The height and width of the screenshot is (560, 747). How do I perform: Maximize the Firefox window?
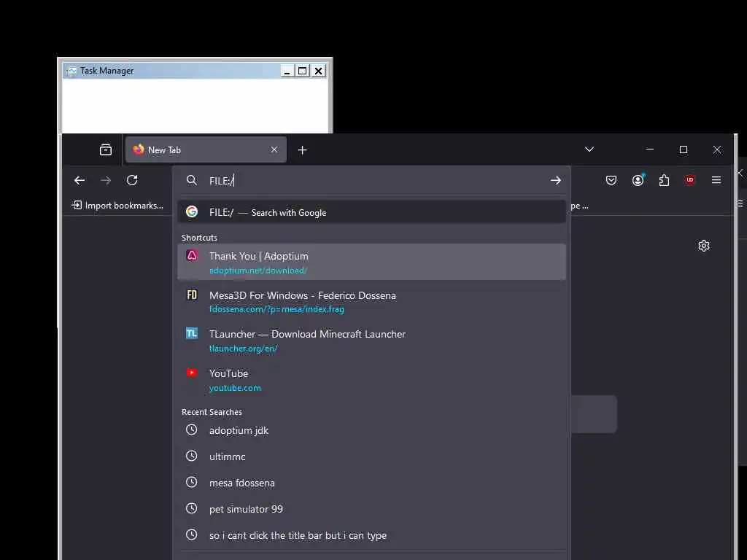[683, 149]
